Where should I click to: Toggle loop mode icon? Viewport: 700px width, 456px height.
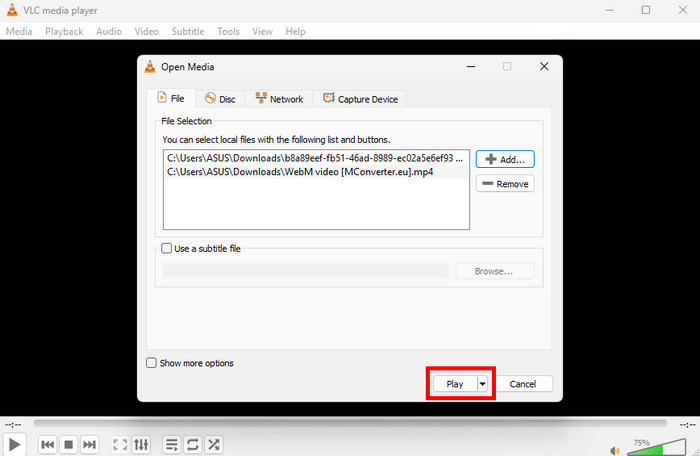(192, 444)
